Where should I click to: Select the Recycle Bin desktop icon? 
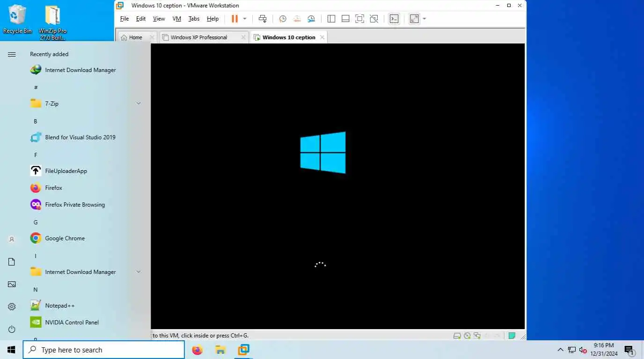(x=17, y=19)
